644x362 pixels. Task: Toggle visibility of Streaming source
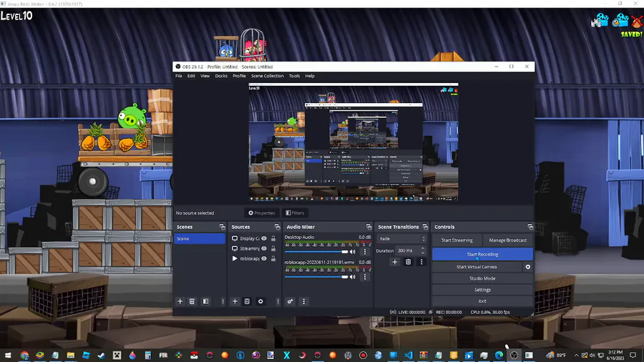tap(264, 248)
